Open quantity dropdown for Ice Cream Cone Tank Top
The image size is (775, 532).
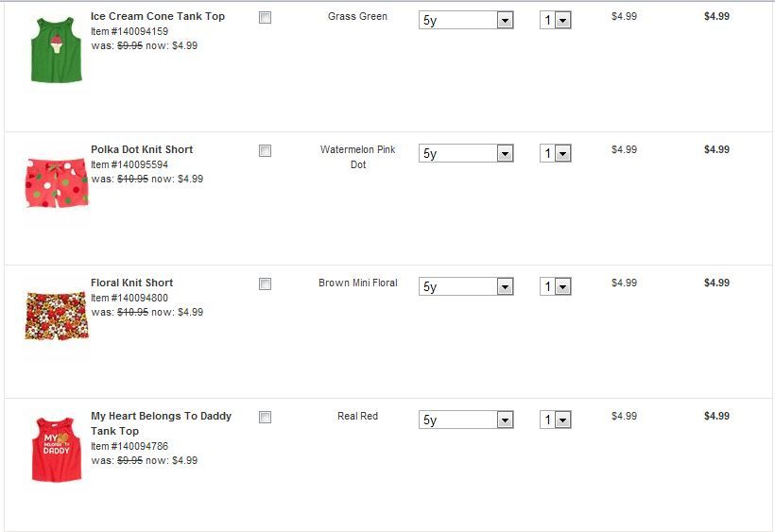click(556, 21)
